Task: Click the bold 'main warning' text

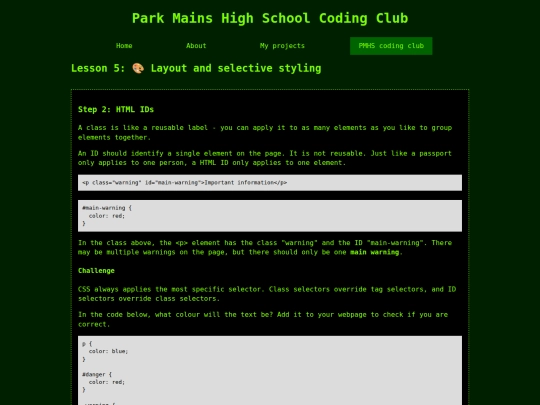Action: pos(374,252)
